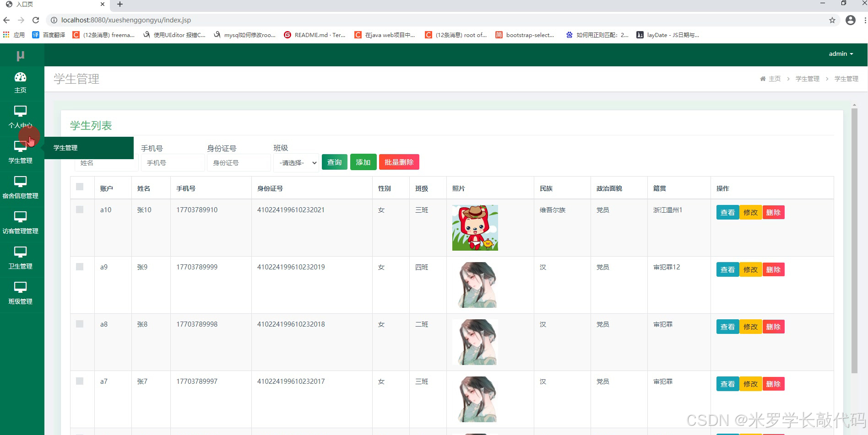Click 批量删除 bulk delete button
Image resolution: width=868 pixels, height=435 pixels.
tap(399, 162)
